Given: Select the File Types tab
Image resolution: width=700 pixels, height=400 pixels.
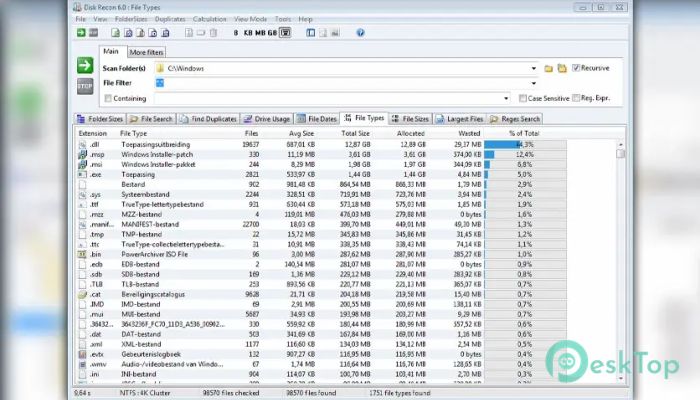Looking at the screenshot, I should (364, 118).
